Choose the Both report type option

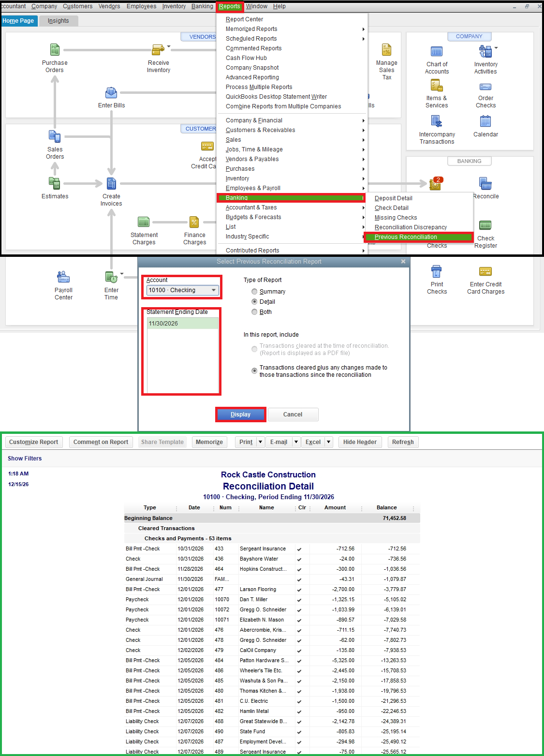(254, 311)
